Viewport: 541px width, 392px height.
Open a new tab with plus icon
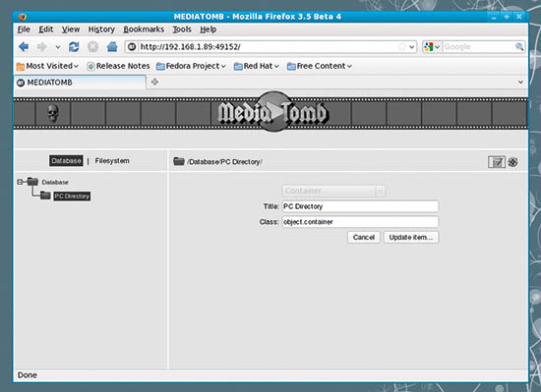pyautogui.click(x=154, y=82)
